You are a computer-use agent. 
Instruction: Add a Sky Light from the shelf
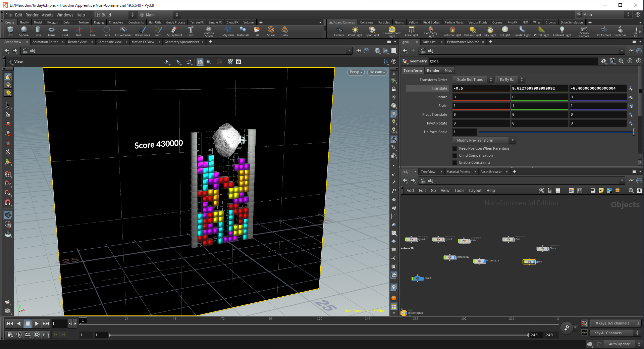490,32
